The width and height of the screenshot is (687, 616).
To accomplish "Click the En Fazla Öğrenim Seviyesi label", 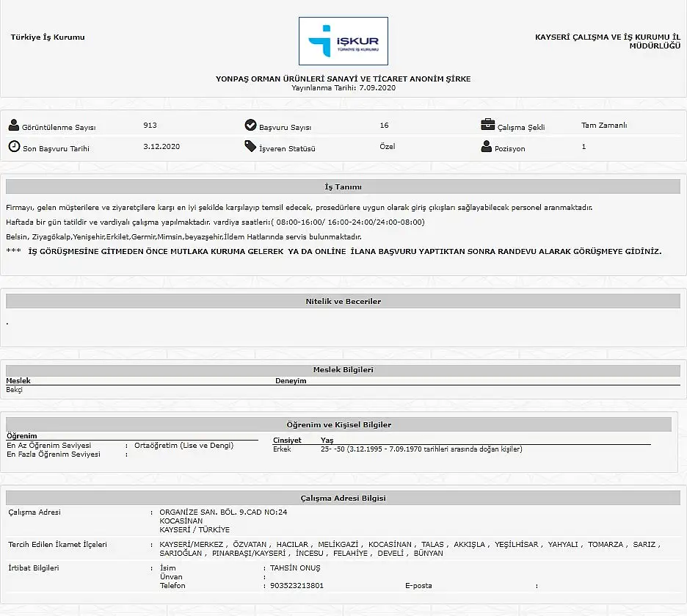I will 54,454.
